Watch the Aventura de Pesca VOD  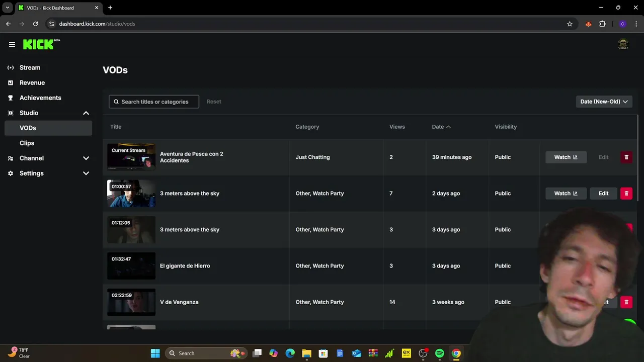[566, 157]
